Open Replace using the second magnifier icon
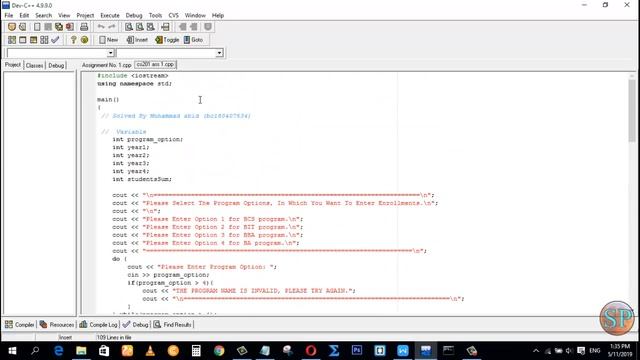The width and height of the screenshot is (640, 360). [x=140, y=27]
